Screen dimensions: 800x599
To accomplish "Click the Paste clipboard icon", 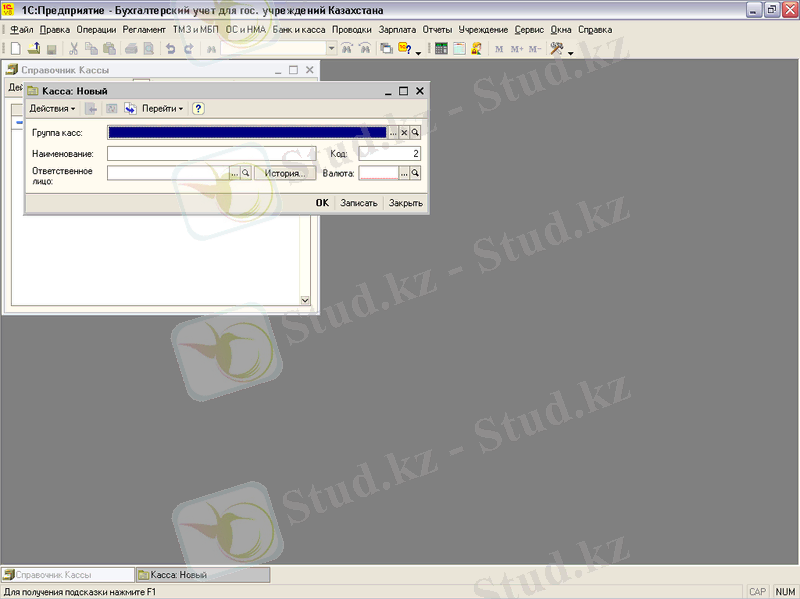I will 109,48.
